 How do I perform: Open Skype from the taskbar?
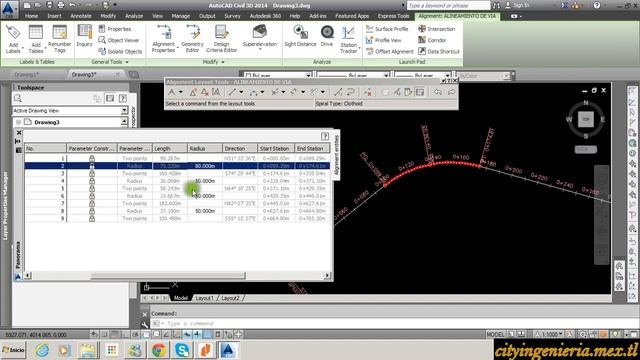pyautogui.click(x=182, y=350)
